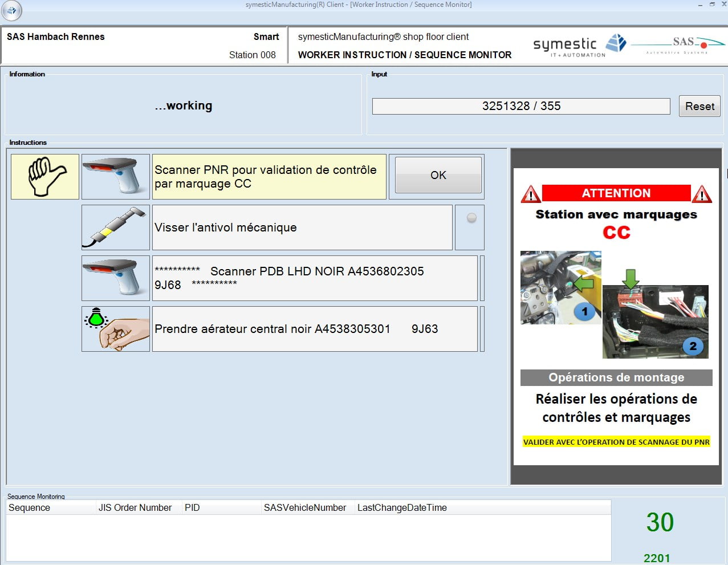
Task: Click the SASVehicleNumber column header
Action: tap(304, 507)
